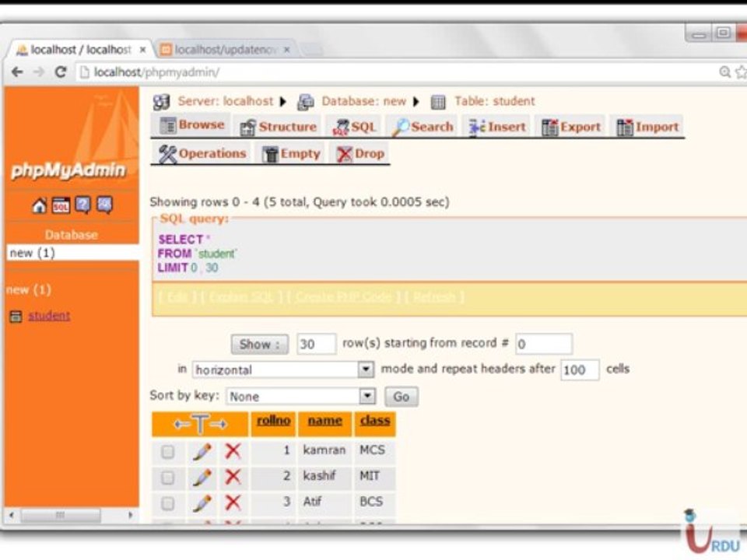Edit the kamran row with pencil icon
747x560 pixels.
click(202, 451)
